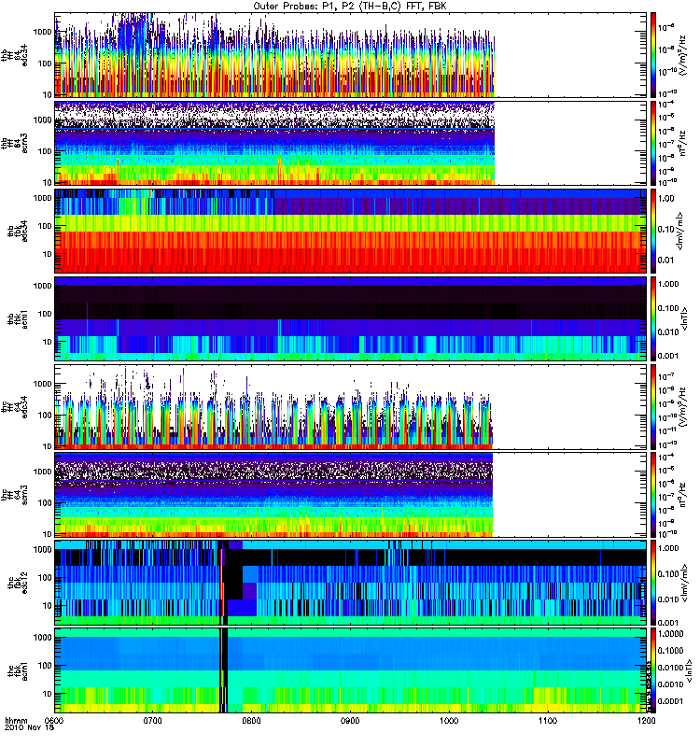Viewport: 700px width, 747px height.
Task: Click the 'thb fbk scm1' y-axis label
Action: (x=18, y=318)
